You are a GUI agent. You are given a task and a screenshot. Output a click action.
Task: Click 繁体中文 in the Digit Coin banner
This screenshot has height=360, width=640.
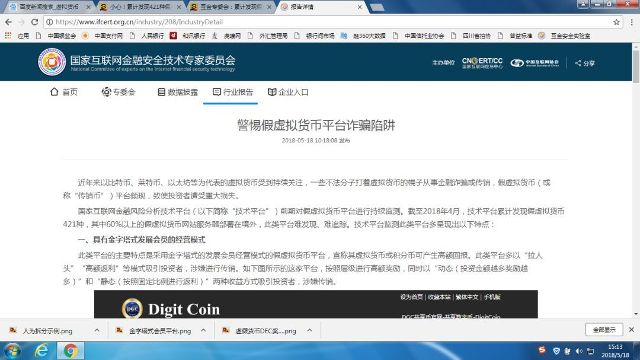(467, 297)
